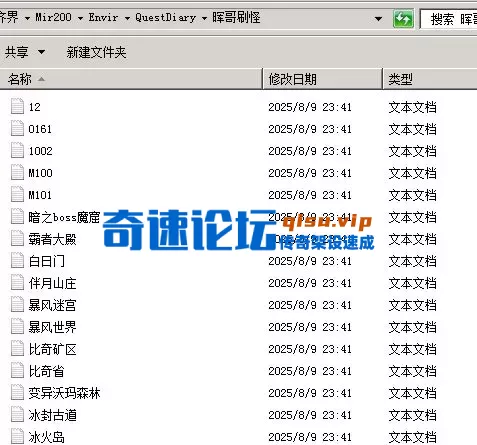477x445 pixels.
Task: Click the file icon of 比奇省
Action: (x=17, y=371)
